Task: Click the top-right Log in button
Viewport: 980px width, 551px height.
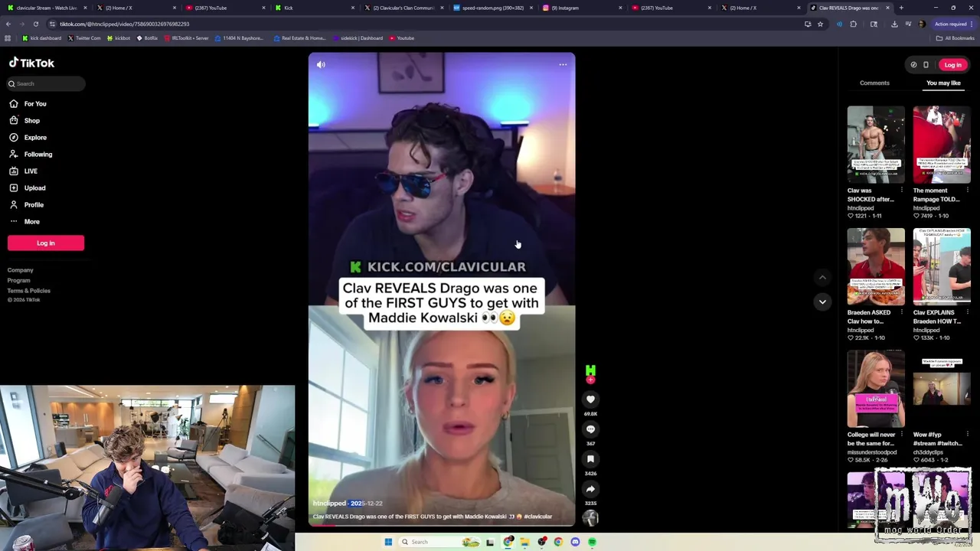Action: click(952, 65)
